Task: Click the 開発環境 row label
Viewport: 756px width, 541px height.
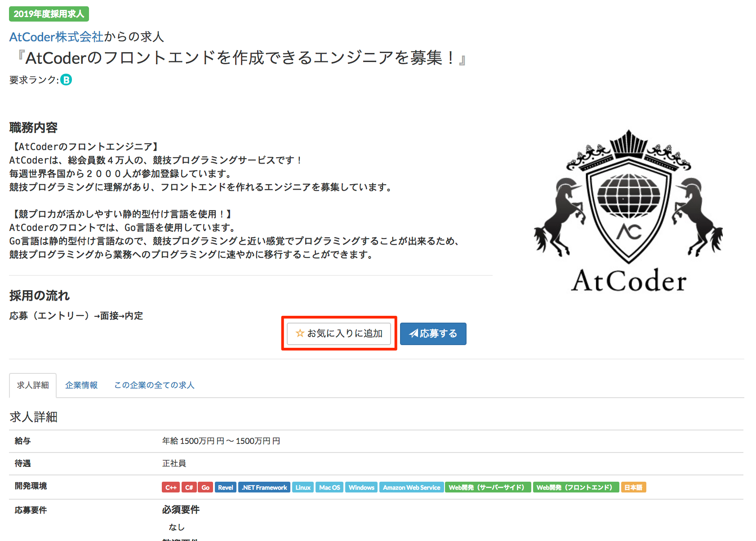Action: tap(31, 486)
